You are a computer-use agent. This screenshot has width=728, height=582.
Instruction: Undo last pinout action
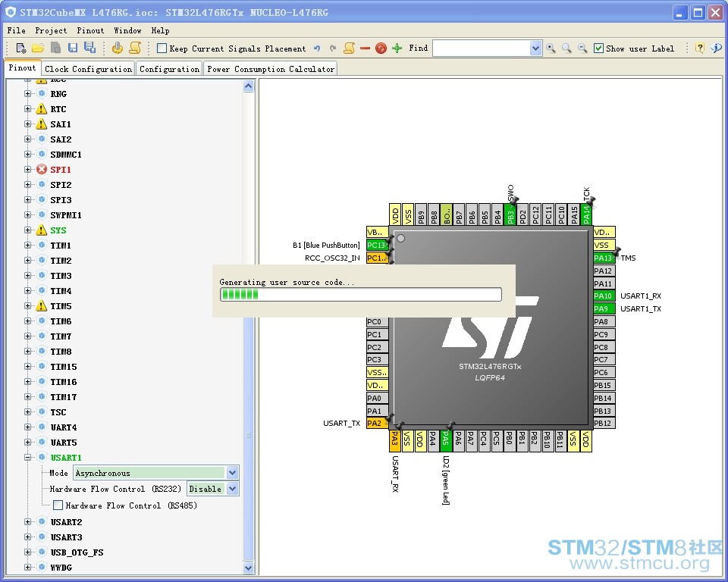point(317,48)
